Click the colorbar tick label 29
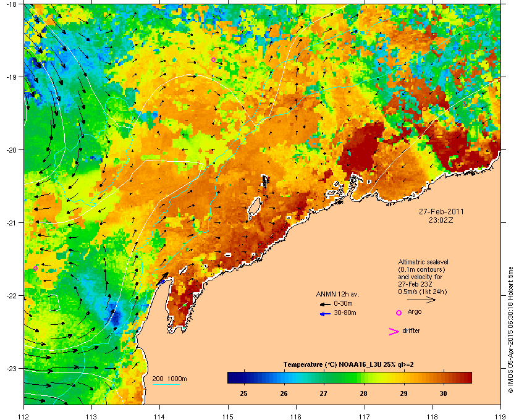The width and height of the screenshot is (519, 420). pos(403,393)
